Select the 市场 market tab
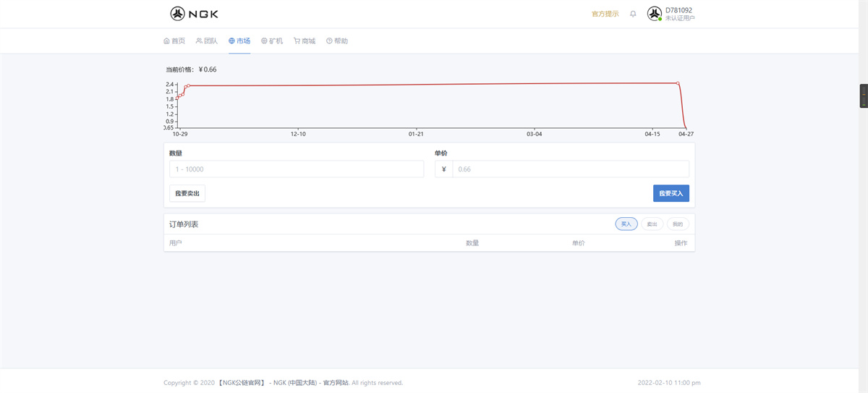868x393 pixels. pos(239,41)
